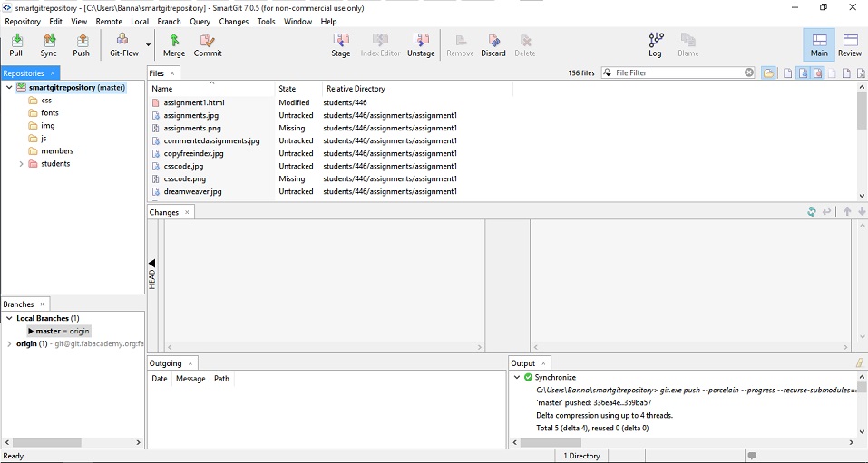
Task: Click the refresh icon in the Changes panel
Action: [812, 212]
